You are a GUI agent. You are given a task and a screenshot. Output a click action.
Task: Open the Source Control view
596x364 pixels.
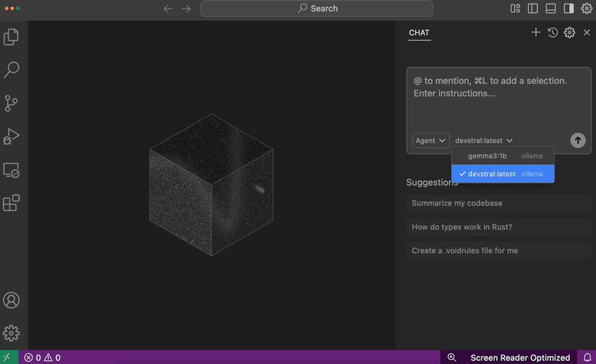coord(11,104)
